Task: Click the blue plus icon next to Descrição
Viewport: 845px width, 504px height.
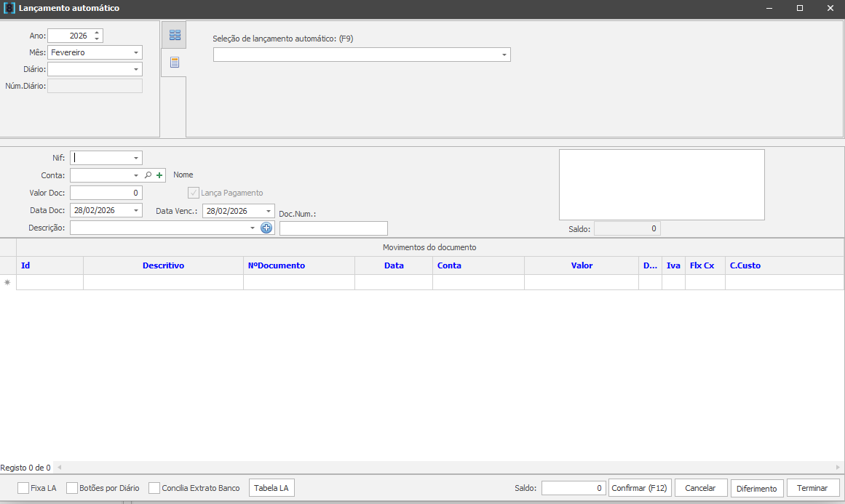Action: [x=266, y=228]
